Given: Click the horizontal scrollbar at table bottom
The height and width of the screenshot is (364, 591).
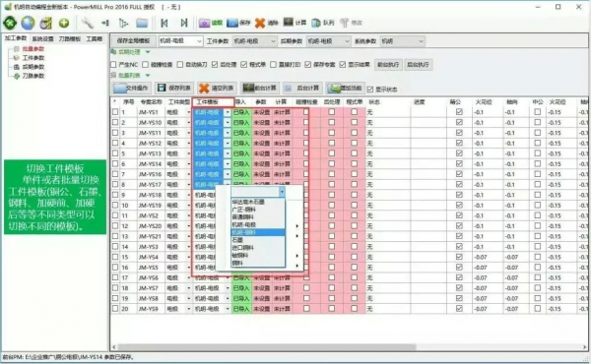Looking at the screenshot, I should [267, 347].
